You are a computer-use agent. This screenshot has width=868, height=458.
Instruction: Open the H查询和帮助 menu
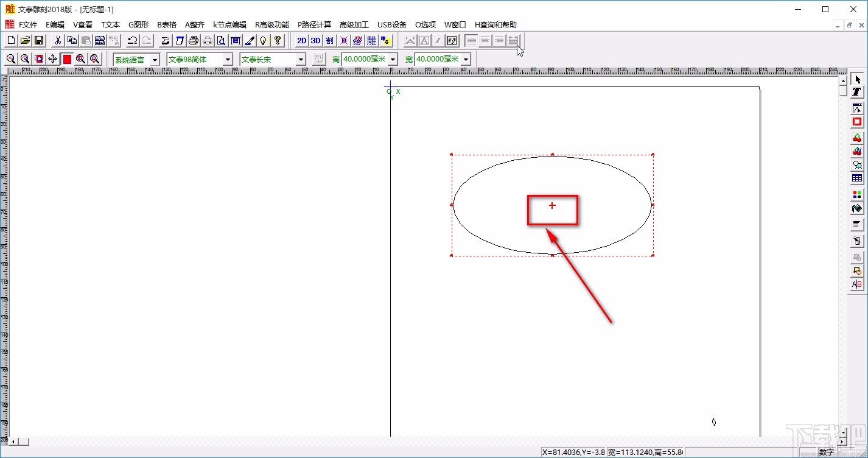[495, 25]
